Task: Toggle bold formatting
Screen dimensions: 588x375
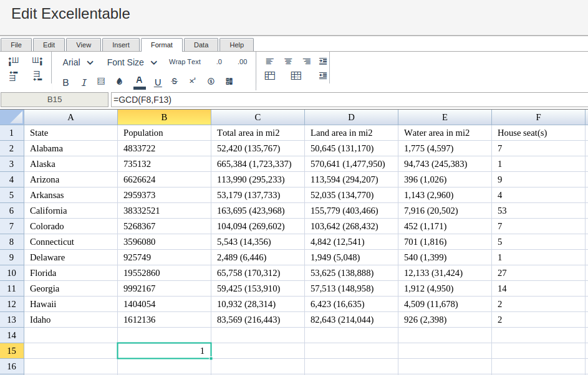Action: [x=65, y=82]
